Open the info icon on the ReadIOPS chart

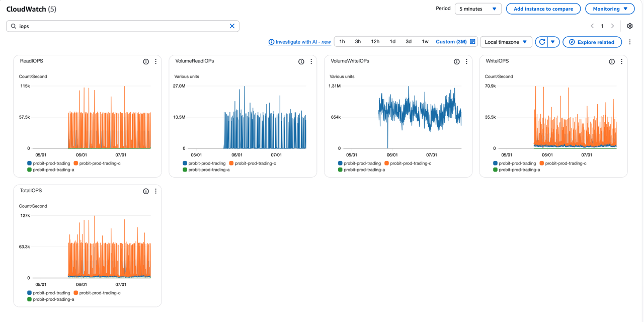145,61
